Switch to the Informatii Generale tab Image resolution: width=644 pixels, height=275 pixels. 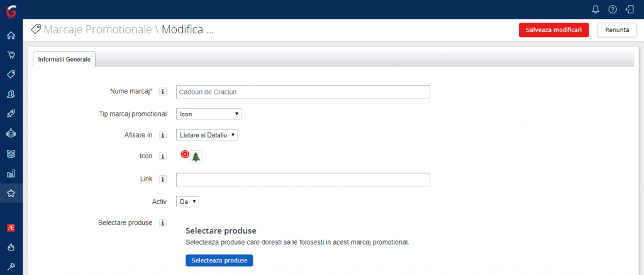click(64, 59)
